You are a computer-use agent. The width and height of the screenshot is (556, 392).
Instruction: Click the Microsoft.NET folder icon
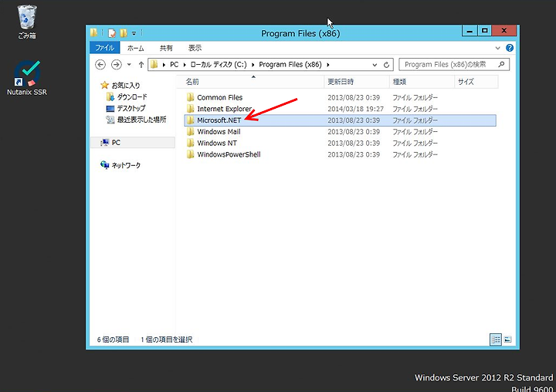191,120
